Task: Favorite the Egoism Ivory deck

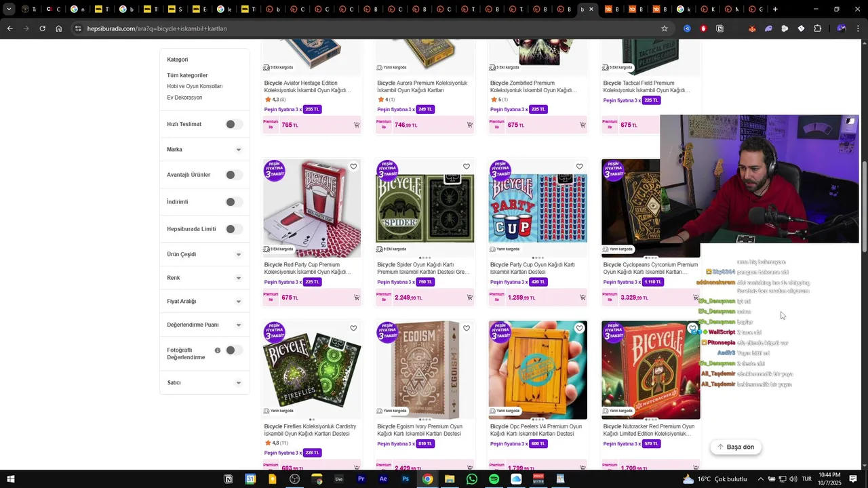Action: pos(467,328)
